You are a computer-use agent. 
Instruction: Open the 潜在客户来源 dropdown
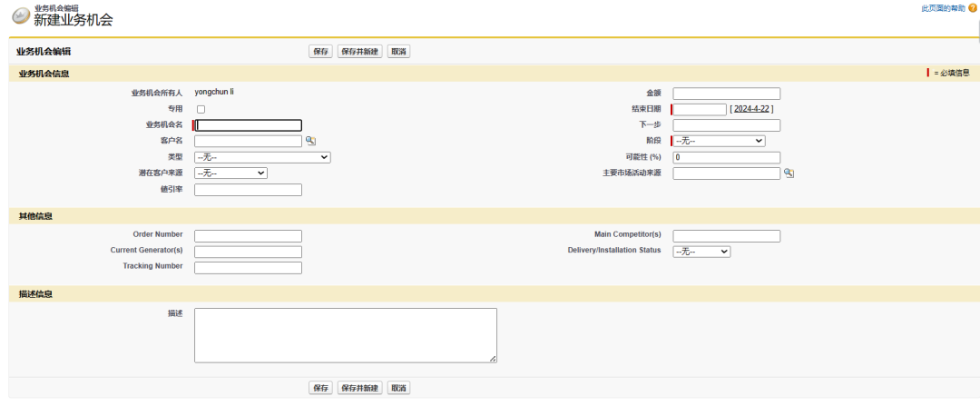pos(230,173)
